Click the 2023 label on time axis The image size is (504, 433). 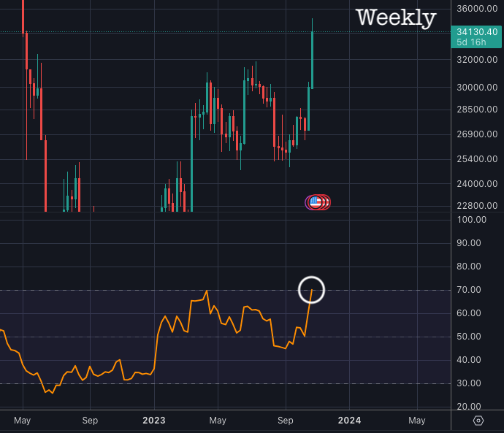[154, 421]
